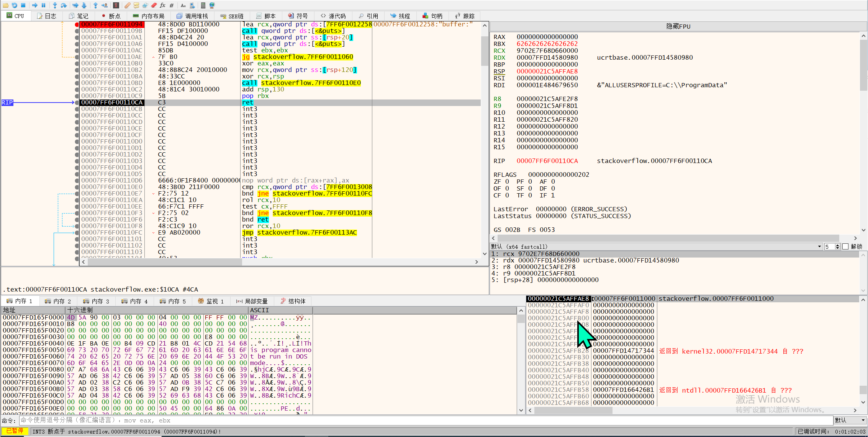Image resolution: width=868 pixels, height=437 pixels.
Task: Click the command input field
Action: point(426,420)
